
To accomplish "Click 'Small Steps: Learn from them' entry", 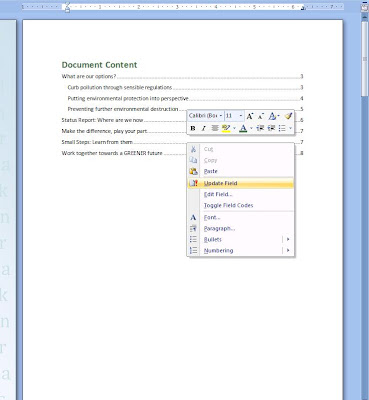I will click(97, 142).
